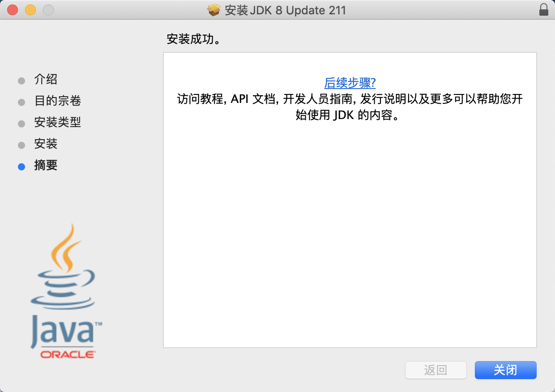Select the 目的宗卷 step in sidebar
Image resolution: width=555 pixels, height=392 pixels.
57,101
